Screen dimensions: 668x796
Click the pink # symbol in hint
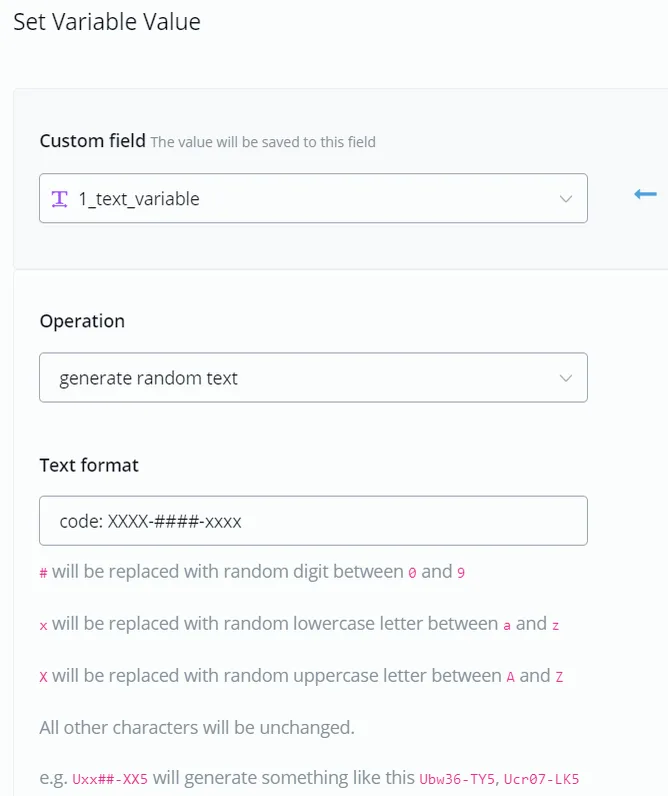click(44, 573)
